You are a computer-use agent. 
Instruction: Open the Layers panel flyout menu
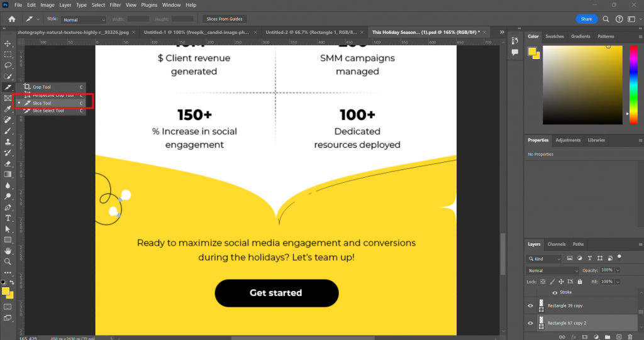pos(640,244)
